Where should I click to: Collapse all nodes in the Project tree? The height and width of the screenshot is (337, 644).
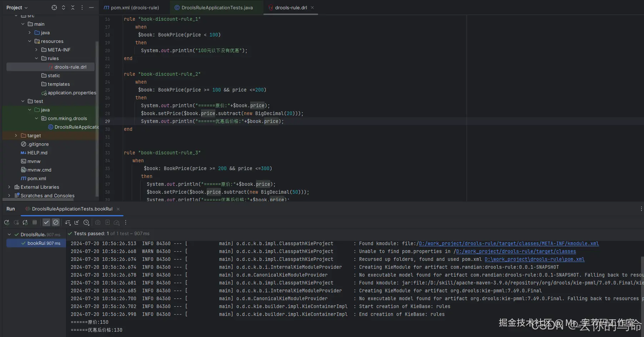tap(73, 8)
